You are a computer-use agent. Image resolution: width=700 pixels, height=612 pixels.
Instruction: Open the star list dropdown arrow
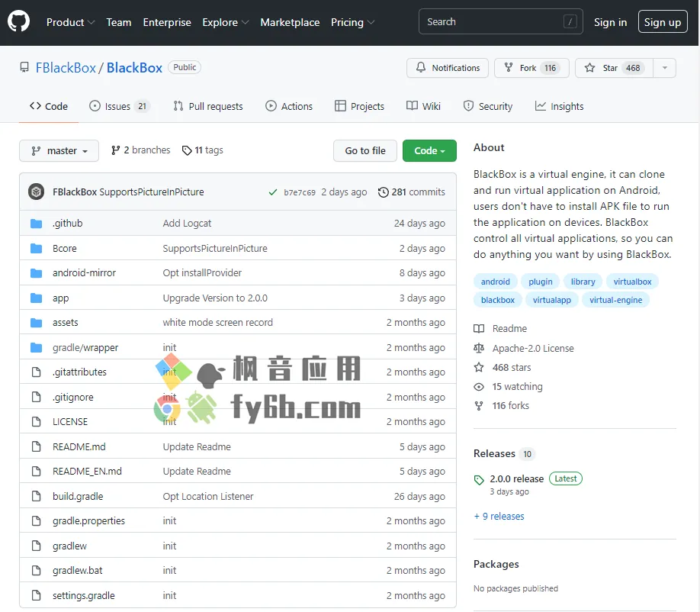665,68
